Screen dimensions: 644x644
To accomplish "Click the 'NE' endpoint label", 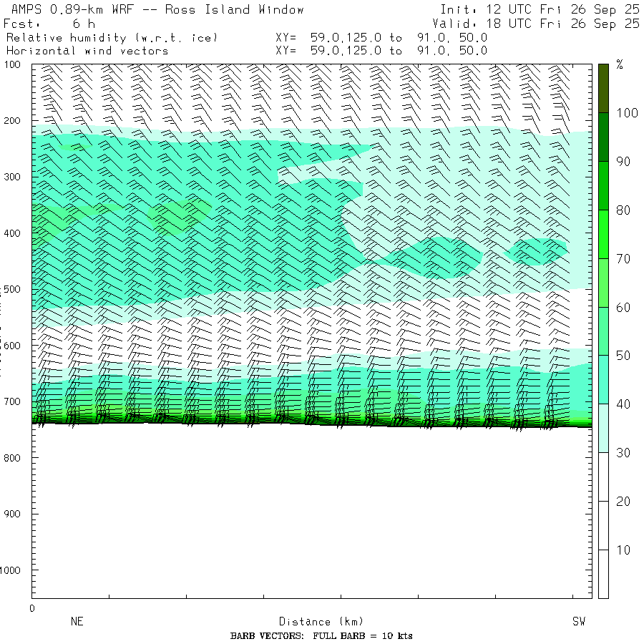I will (77, 622).
